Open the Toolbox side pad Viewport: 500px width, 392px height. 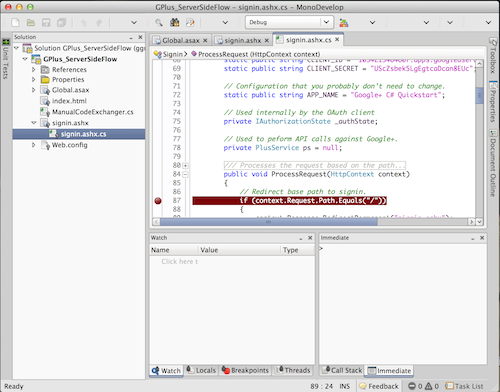tap(493, 55)
